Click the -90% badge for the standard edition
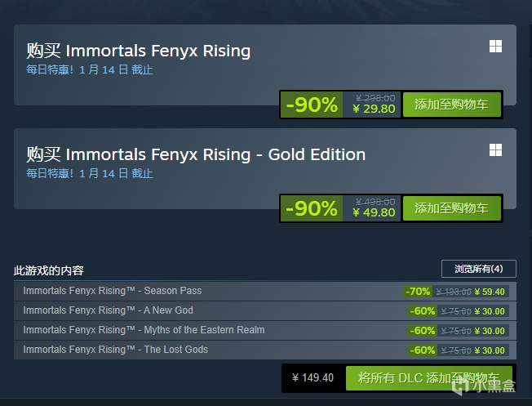The image size is (532, 406). point(312,105)
